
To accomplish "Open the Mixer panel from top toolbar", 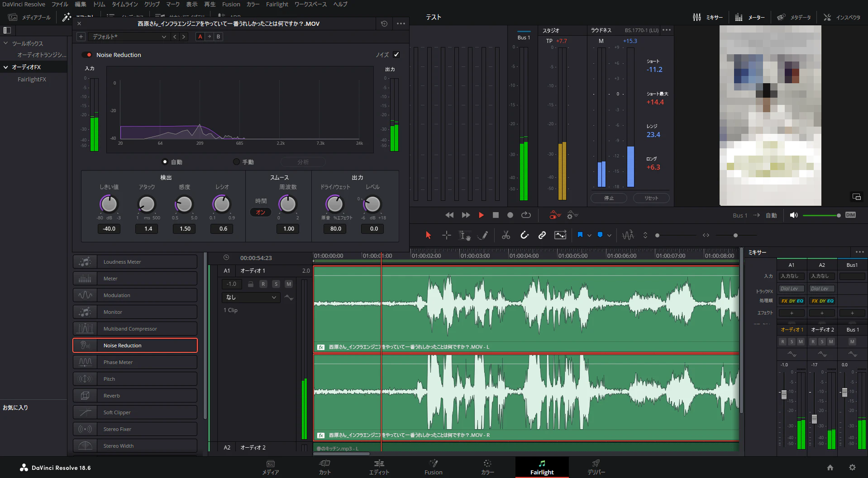I will (708, 17).
